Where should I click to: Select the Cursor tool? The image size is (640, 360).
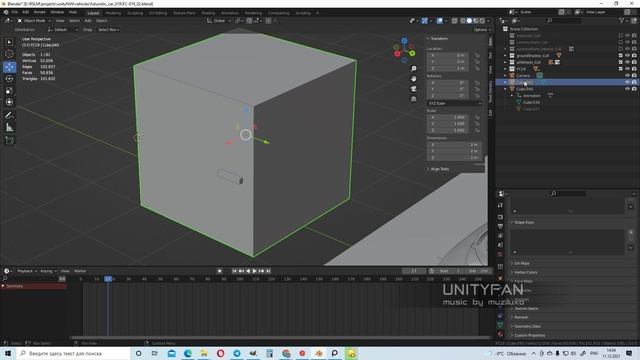pos(9,54)
